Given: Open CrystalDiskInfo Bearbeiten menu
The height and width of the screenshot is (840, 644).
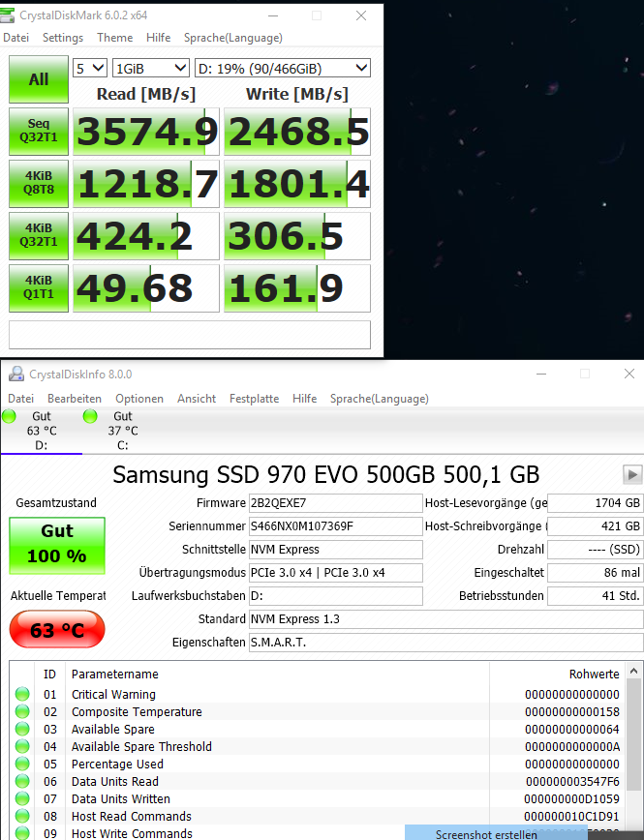Looking at the screenshot, I should pos(75,399).
